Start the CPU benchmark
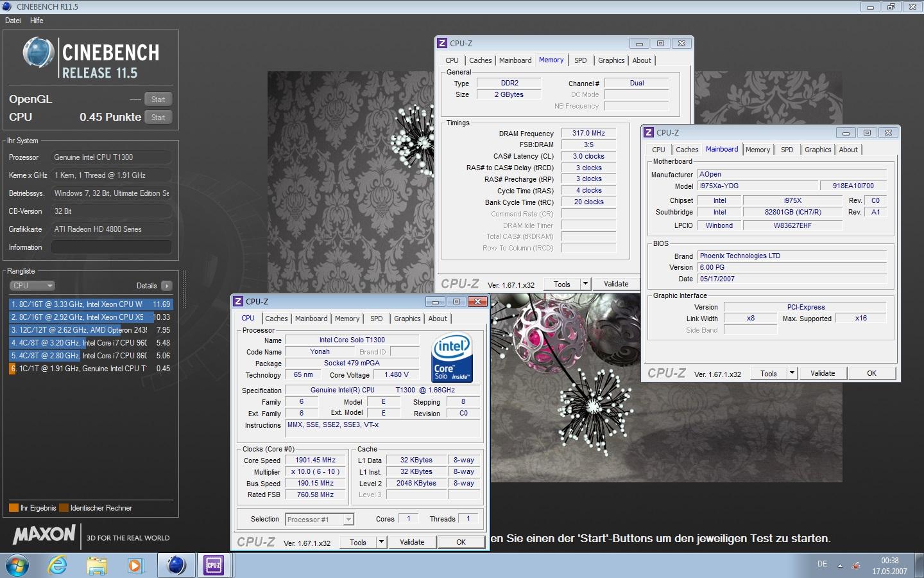Viewport: 924px width, 578px height. 158,118
